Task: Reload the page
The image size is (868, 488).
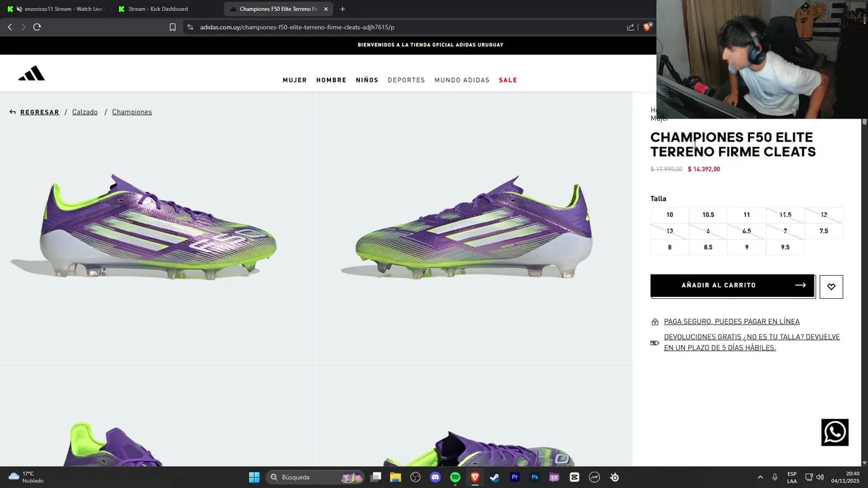Action: pyautogui.click(x=37, y=27)
